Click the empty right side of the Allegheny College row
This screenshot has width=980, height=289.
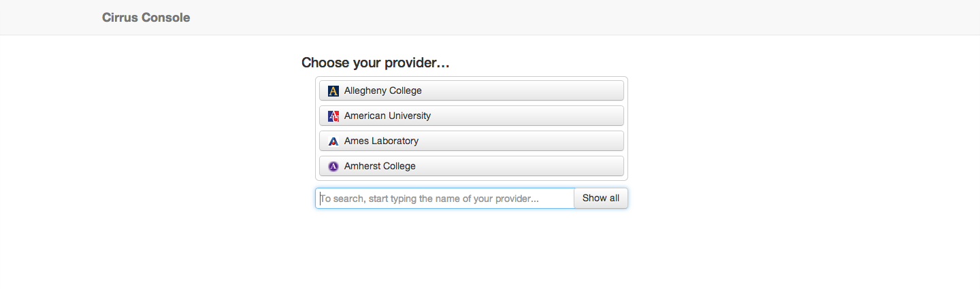[544, 90]
